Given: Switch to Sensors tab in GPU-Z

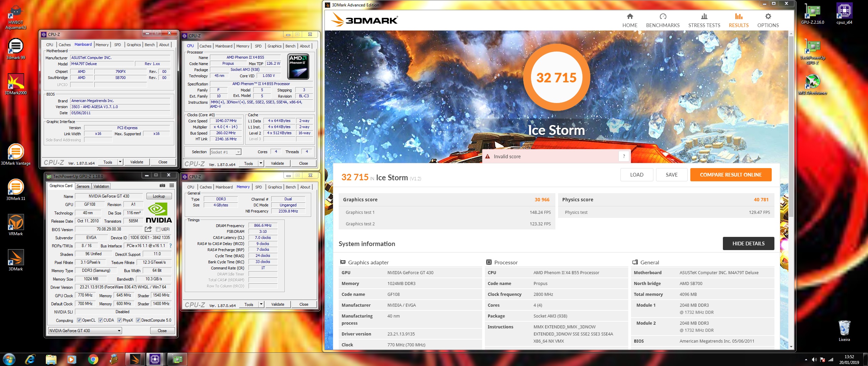Looking at the screenshot, I should (83, 186).
